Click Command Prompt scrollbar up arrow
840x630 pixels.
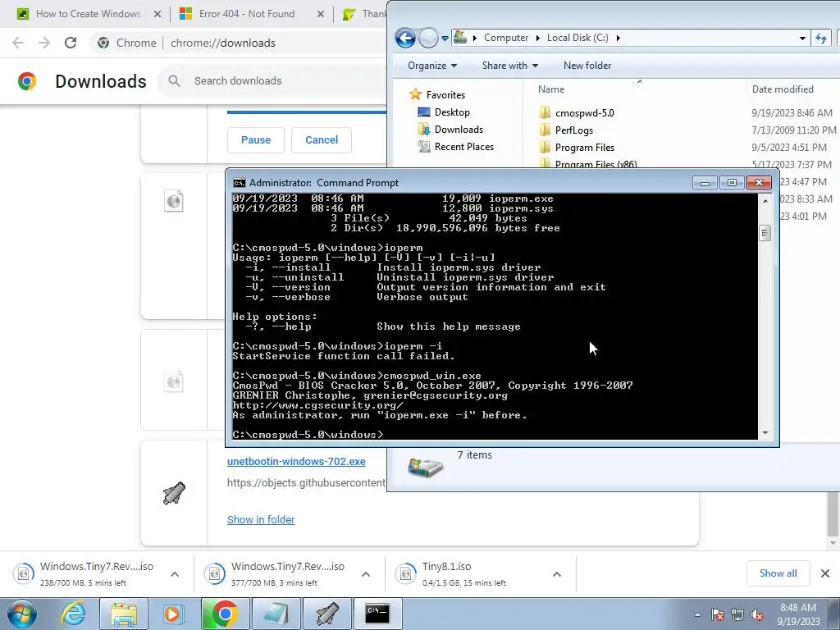pos(765,200)
